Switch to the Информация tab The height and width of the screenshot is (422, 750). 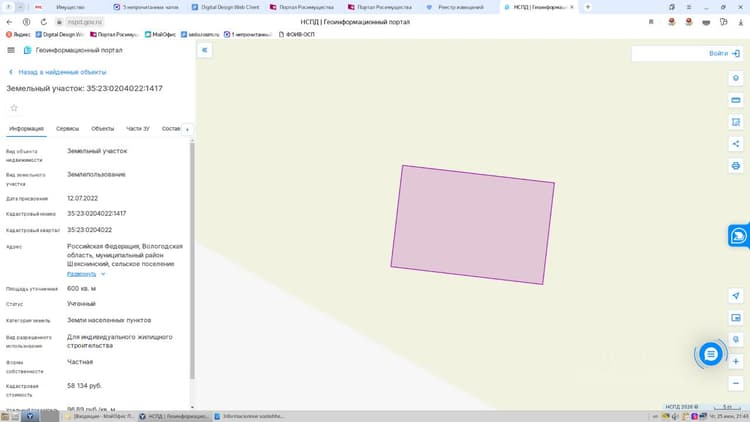coord(26,129)
